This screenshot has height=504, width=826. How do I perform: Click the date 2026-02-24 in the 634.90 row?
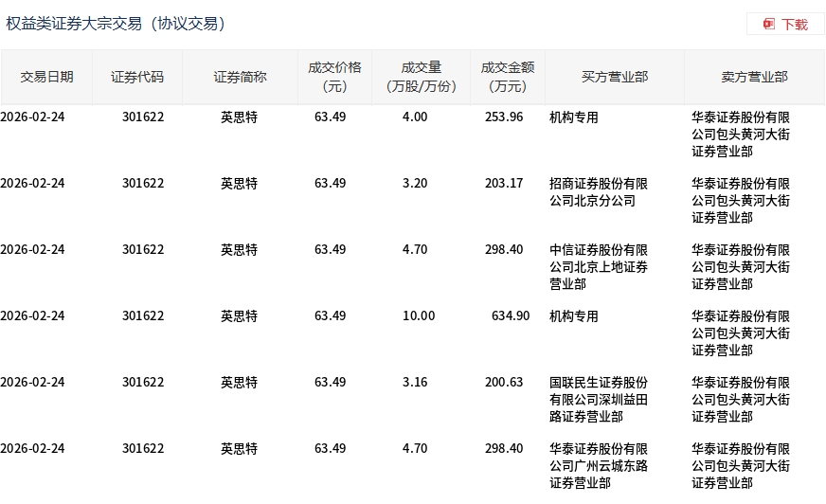click(32, 316)
